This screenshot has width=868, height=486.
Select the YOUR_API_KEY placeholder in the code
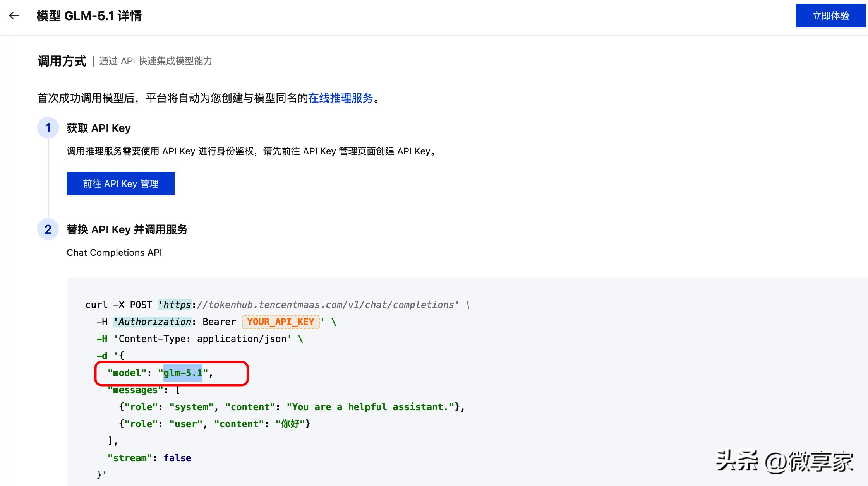(281, 322)
